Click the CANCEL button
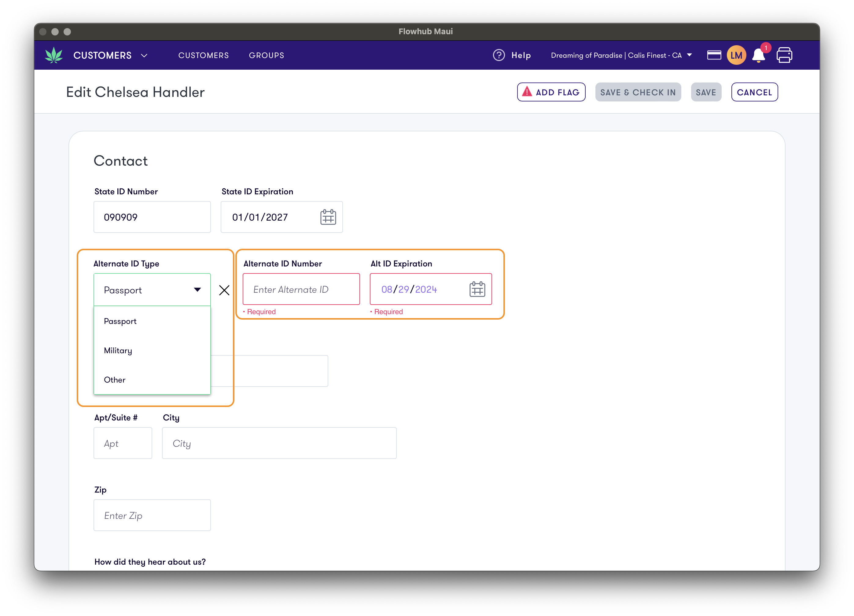 coord(754,92)
